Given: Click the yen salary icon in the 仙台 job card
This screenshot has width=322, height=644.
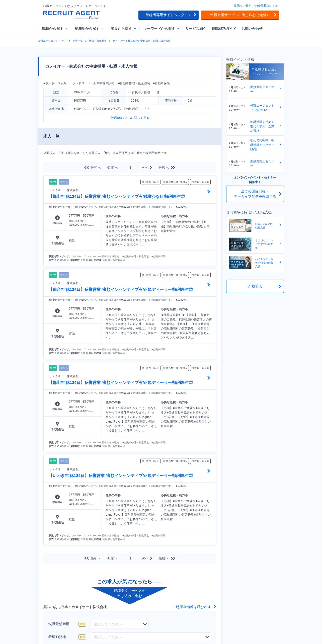Looking at the screenshot, I should 57,311.
